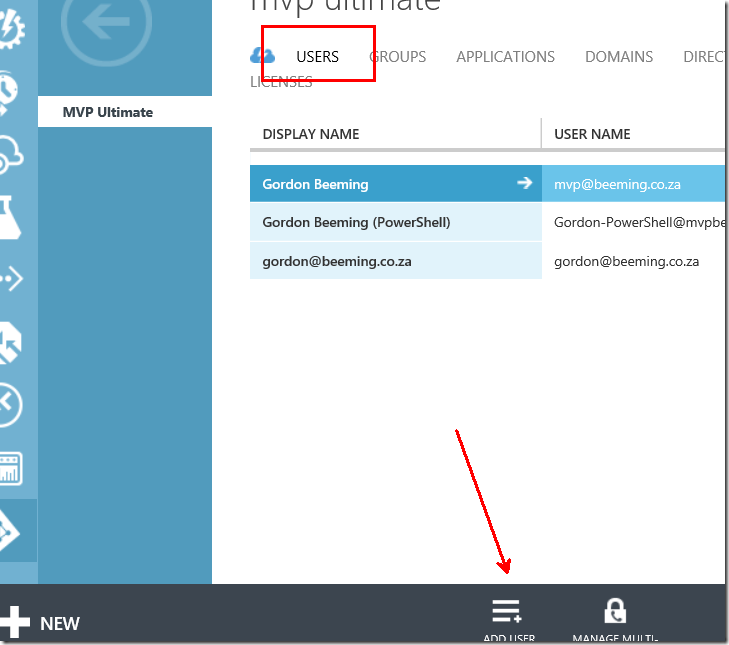The image size is (729, 645).
Task: Open Gordon Beeming user details arrow
Action: [524, 183]
